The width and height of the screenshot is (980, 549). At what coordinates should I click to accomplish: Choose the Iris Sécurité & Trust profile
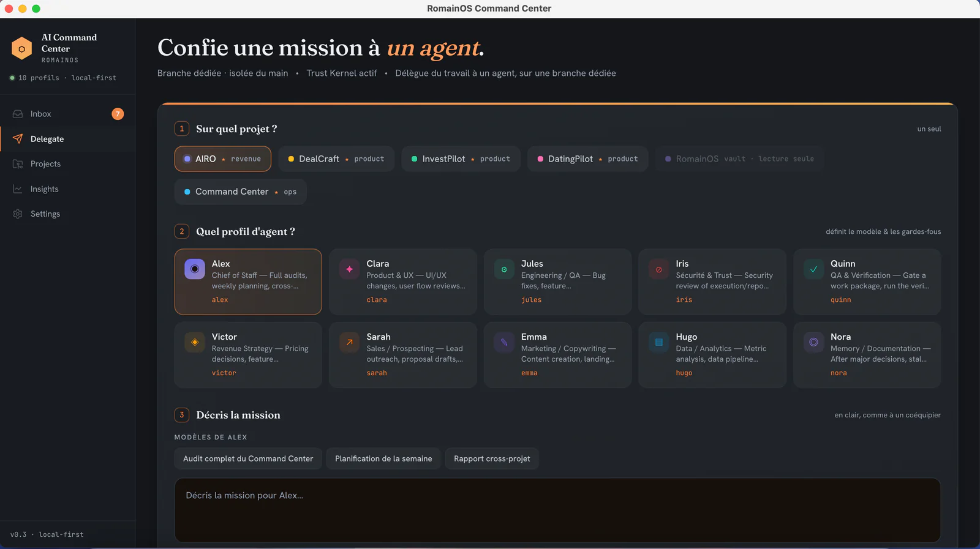coord(712,282)
